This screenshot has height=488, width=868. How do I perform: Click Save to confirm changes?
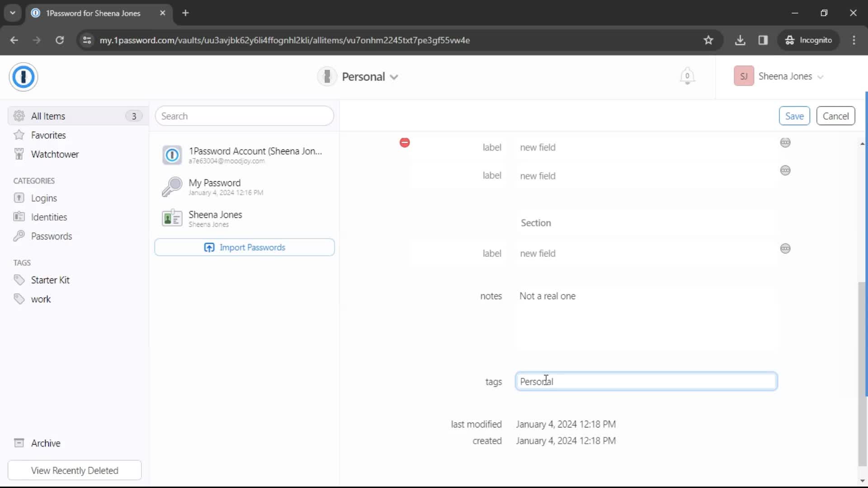[x=795, y=116]
